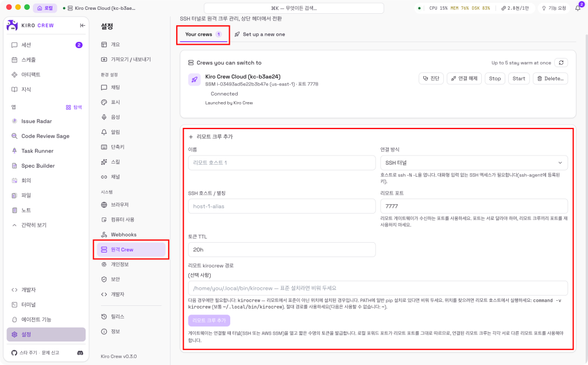
Task: Open the 표시 settings page
Action: click(131, 102)
